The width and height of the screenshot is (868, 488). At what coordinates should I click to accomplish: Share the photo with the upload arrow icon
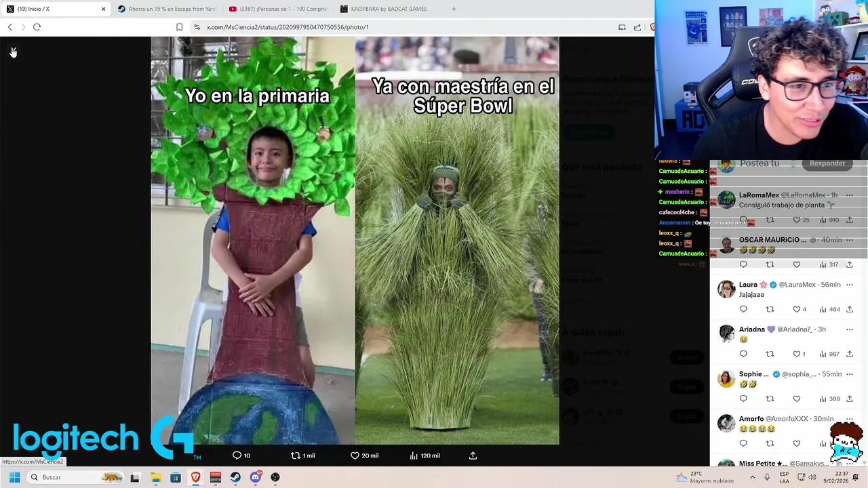pyautogui.click(x=473, y=455)
